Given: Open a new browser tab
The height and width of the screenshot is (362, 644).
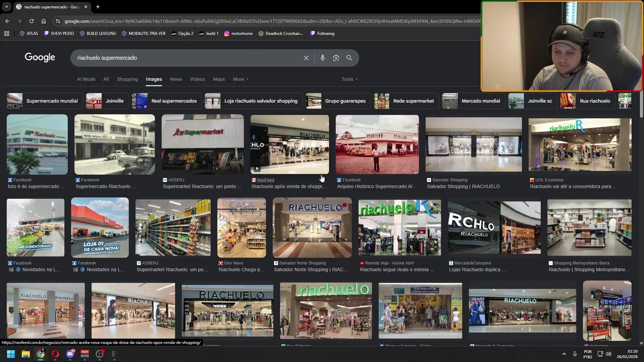Looking at the screenshot, I should (98, 7).
